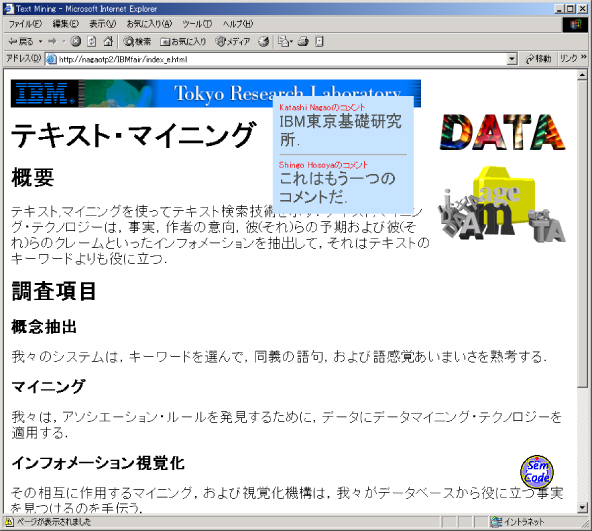592x531 pixels.
Task: Click the これはもう一つのコメントだ comment text
Action: point(337,187)
